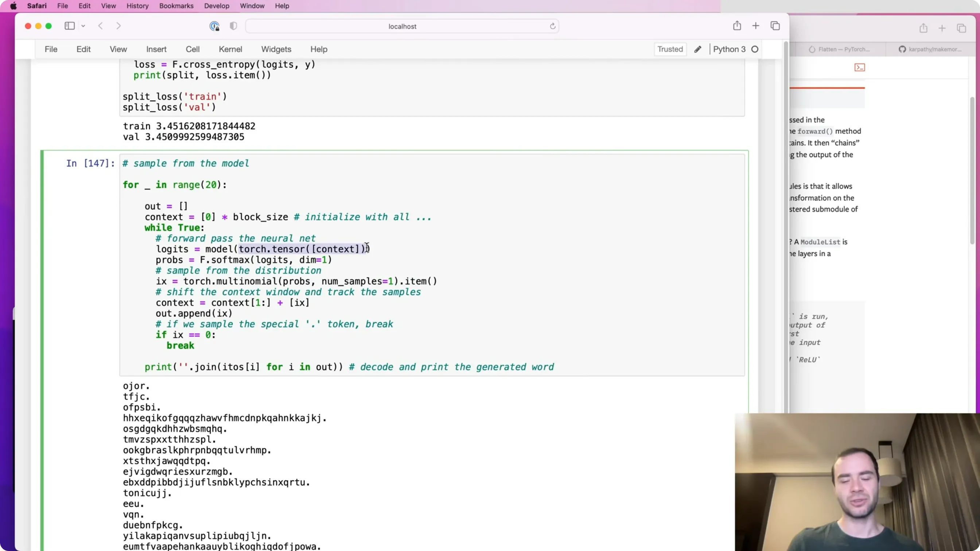
Task: Click the 'while True:' code line
Action: pos(174,227)
